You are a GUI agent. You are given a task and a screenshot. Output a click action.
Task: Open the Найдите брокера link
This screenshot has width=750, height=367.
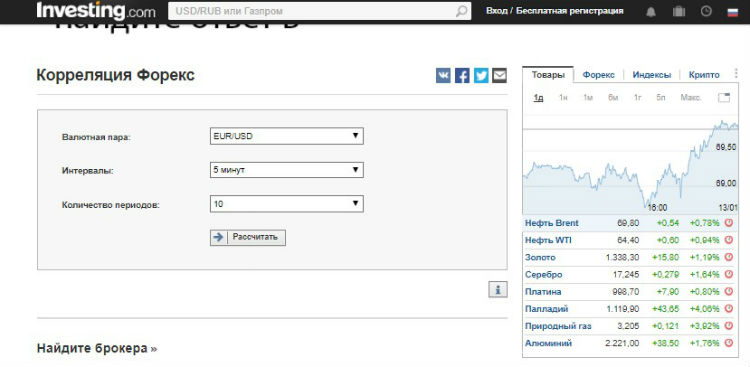97,348
